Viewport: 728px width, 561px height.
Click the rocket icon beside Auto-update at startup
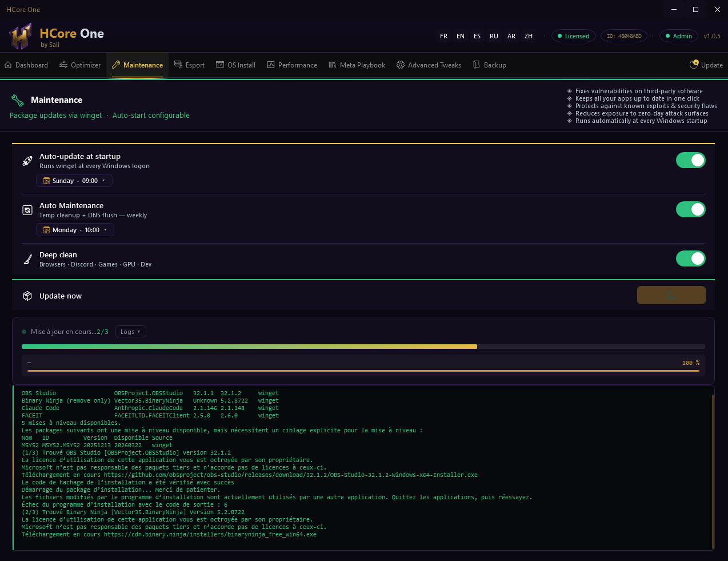tap(27, 161)
